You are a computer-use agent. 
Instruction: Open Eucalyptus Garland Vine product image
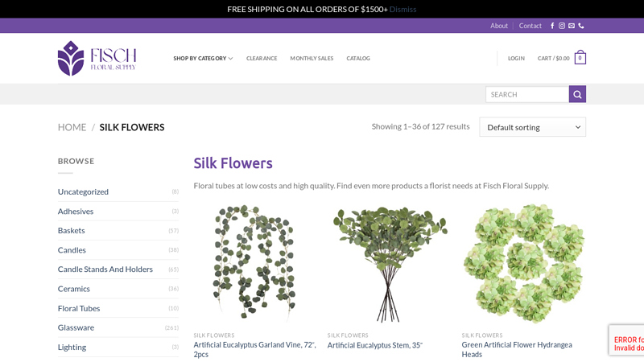(x=254, y=263)
